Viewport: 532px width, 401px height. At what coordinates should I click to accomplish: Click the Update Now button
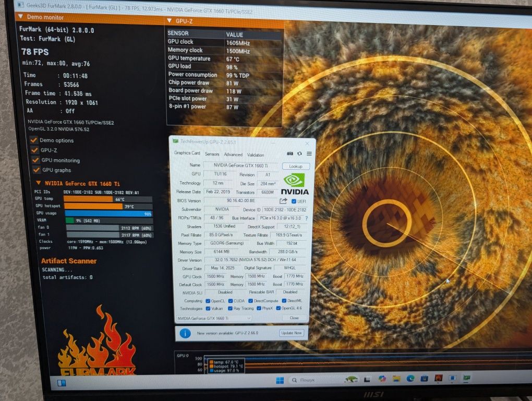[x=292, y=333]
